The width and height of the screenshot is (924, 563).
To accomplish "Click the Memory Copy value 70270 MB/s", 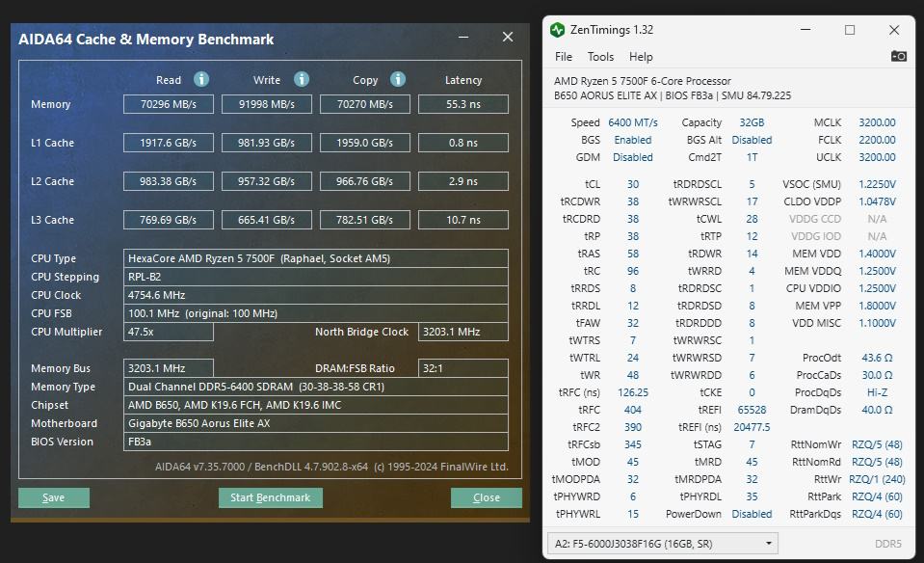I will tap(365, 104).
